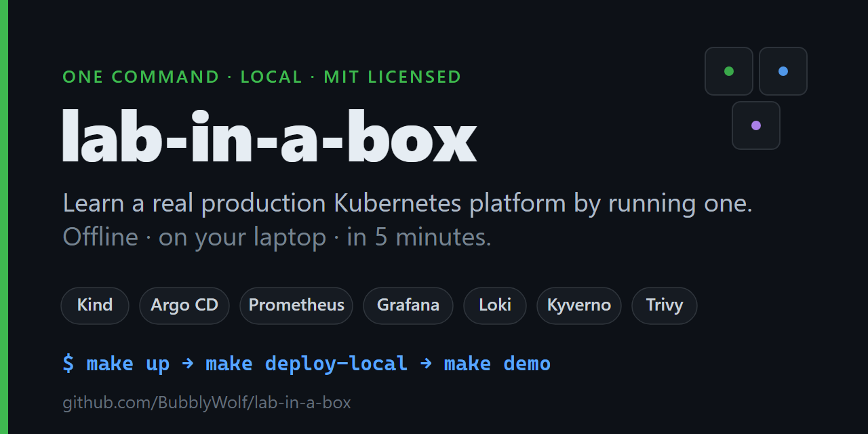Choose the Grafana pill tag
The width and height of the screenshot is (868, 434).
pyautogui.click(x=408, y=305)
